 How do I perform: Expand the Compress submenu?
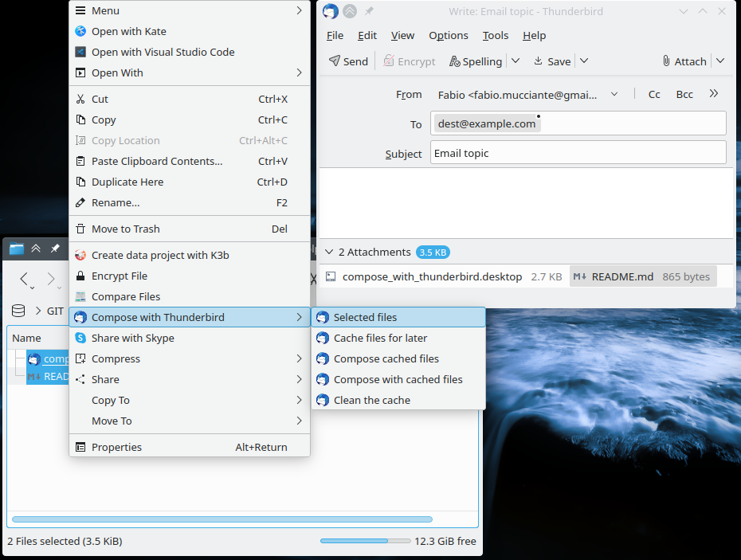[x=190, y=358]
